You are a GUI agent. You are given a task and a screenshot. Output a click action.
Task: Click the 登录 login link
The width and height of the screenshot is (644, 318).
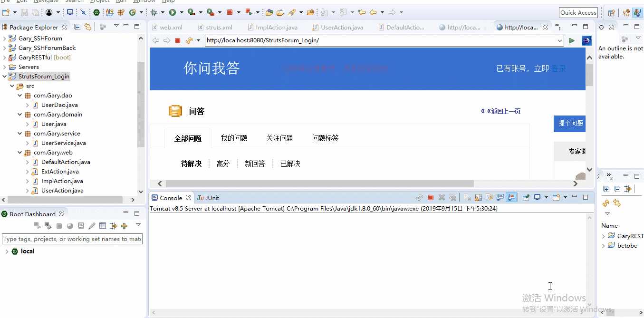pos(558,68)
